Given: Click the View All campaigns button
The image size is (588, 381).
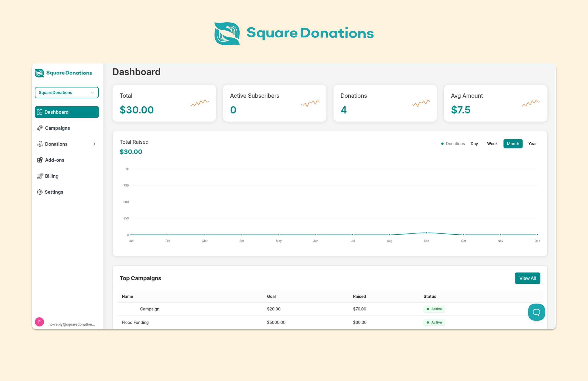Looking at the screenshot, I should 527,278.
